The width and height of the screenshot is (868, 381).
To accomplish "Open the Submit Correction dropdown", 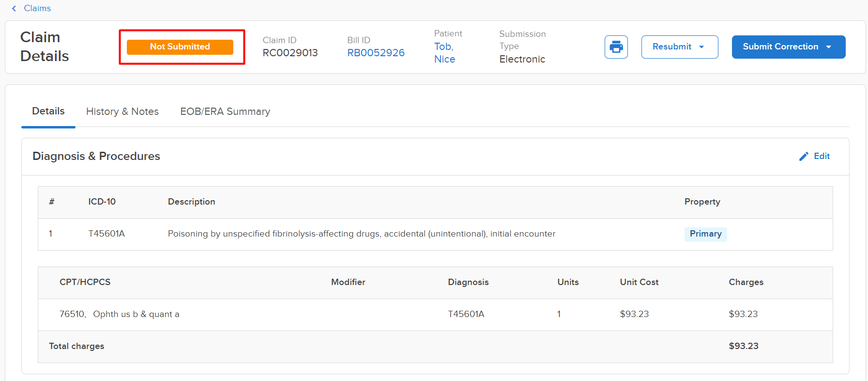I will (788, 47).
